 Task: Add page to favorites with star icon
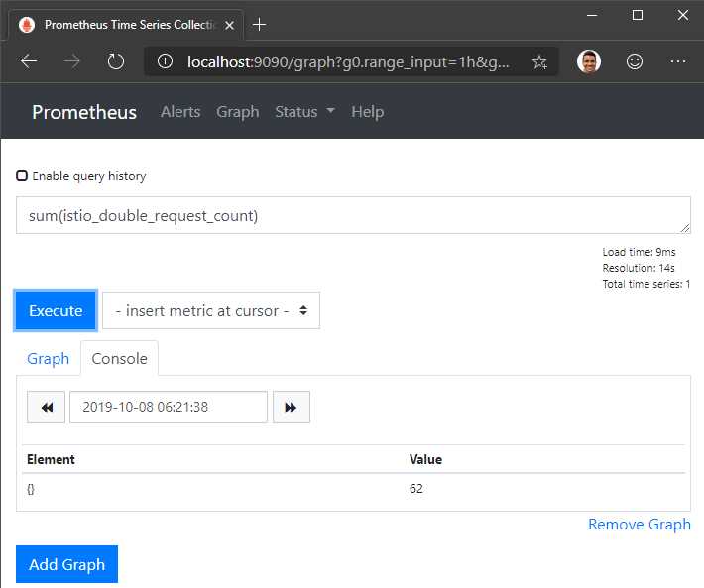pyautogui.click(x=539, y=61)
